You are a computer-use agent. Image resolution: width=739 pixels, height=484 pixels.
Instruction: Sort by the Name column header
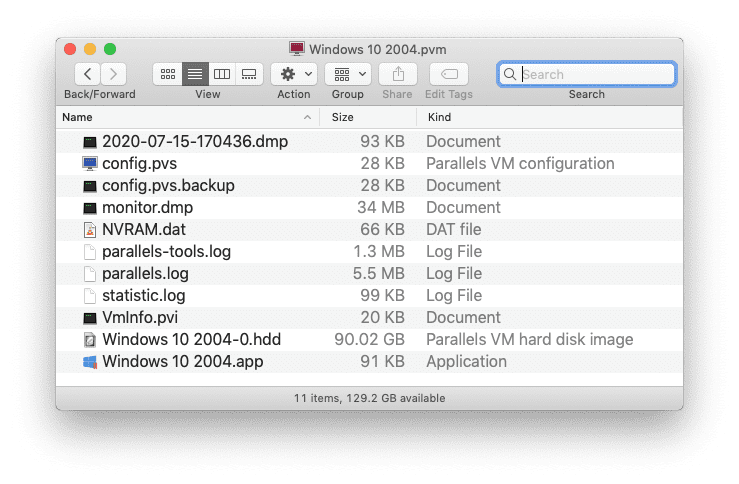[x=189, y=117]
